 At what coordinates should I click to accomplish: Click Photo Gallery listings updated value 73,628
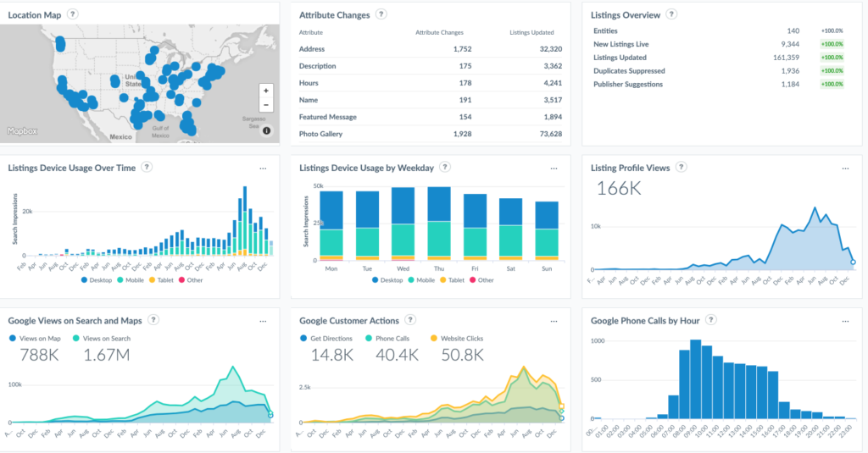click(551, 134)
